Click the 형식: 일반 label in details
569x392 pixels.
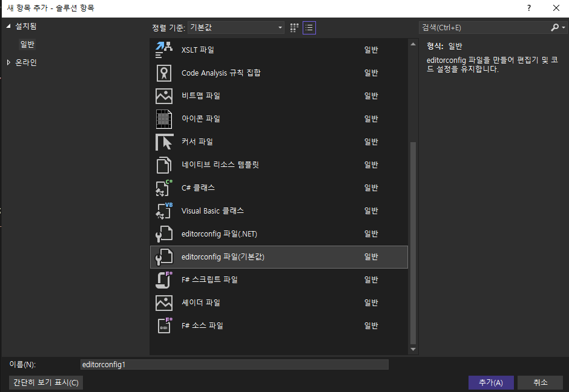[444, 46]
